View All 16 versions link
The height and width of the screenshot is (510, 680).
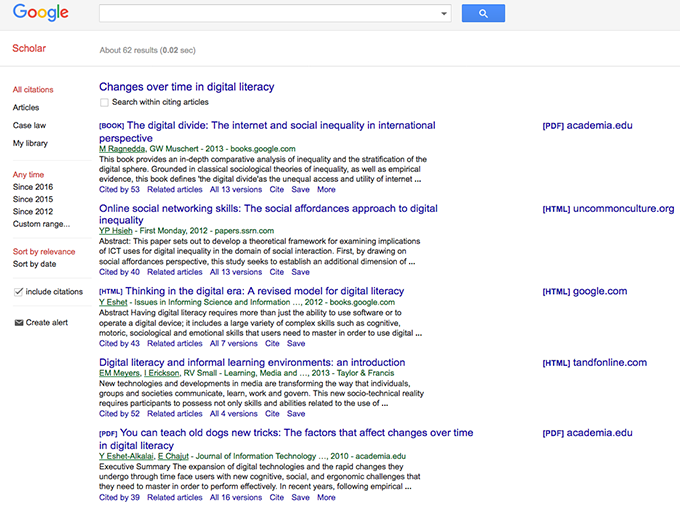tap(235, 497)
